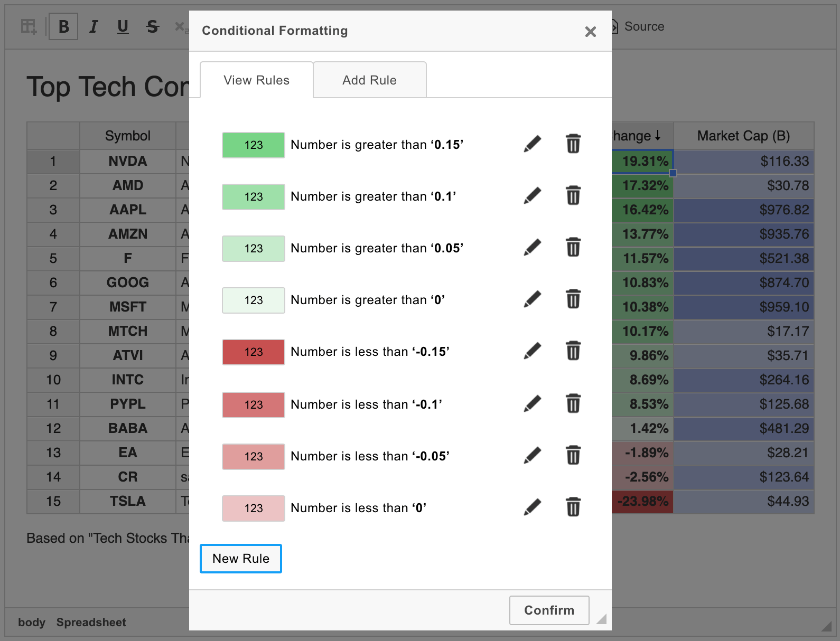The width and height of the screenshot is (840, 641).
Task: Select the GOOG symbol cell
Action: coord(128,282)
